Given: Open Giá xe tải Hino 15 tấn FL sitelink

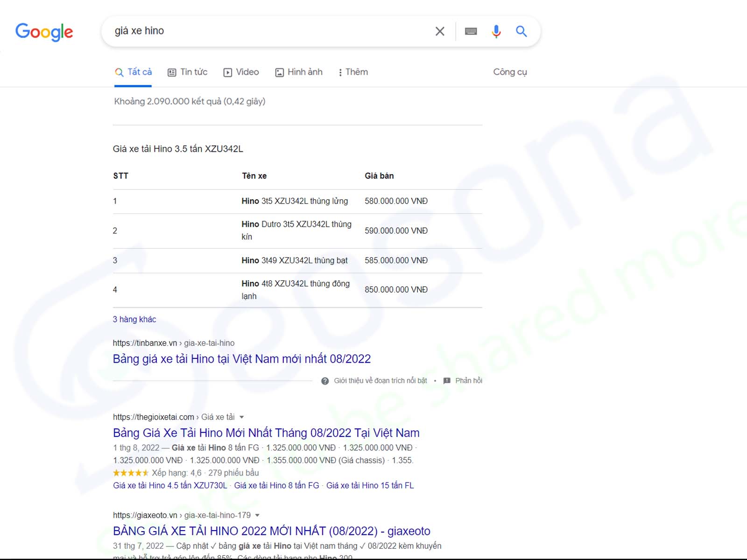Looking at the screenshot, I should [370, 485].
